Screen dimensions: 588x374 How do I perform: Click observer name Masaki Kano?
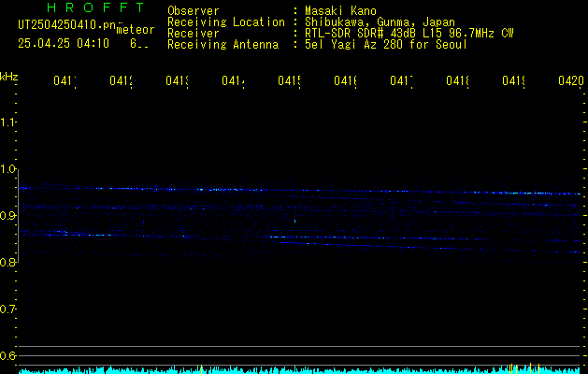pyautogui.click(x=340, y=11)
